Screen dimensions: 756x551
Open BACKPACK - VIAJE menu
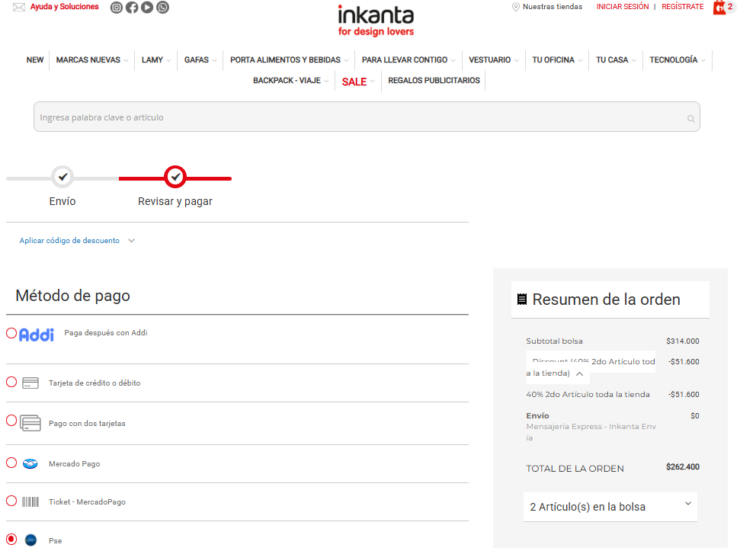290,81
